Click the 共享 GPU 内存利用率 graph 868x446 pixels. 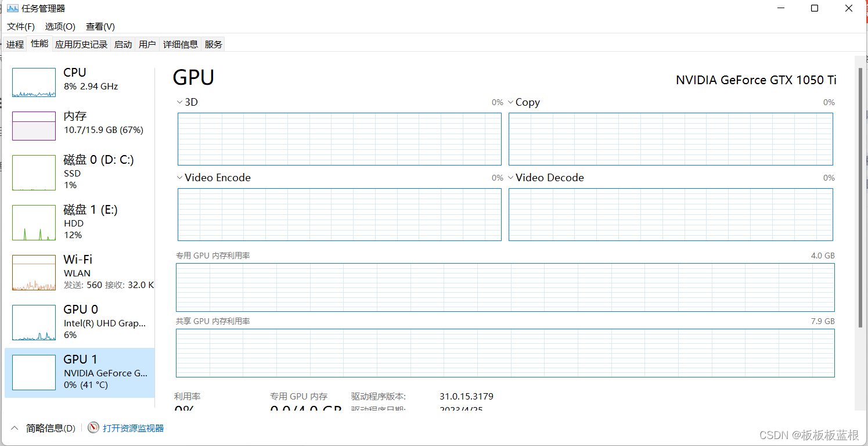[505, 353]
